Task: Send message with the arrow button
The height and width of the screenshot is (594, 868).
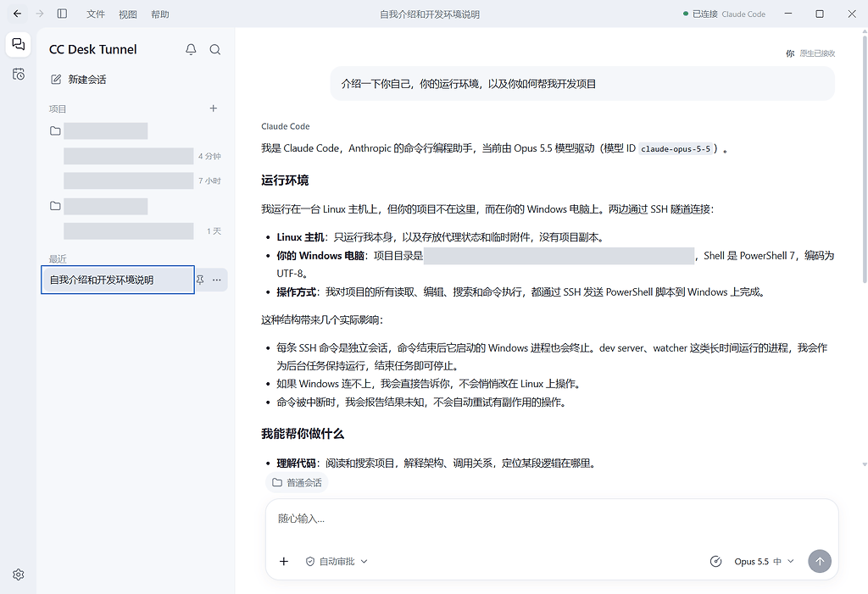Action: point(820,561)
